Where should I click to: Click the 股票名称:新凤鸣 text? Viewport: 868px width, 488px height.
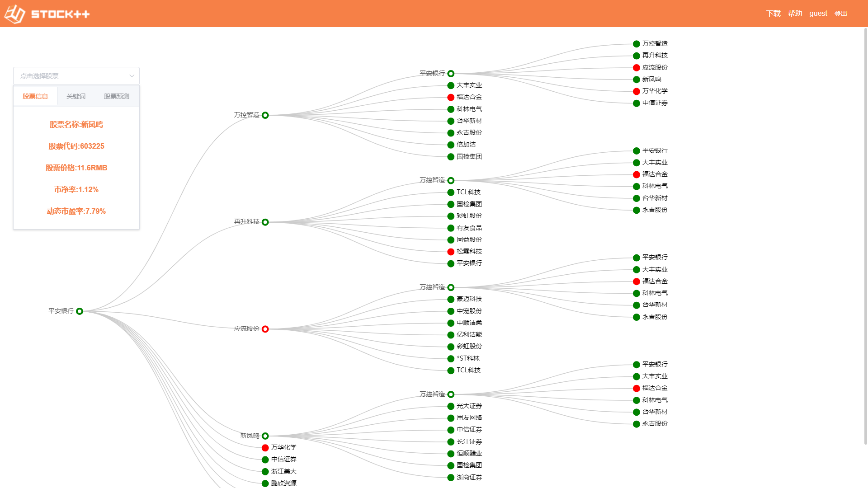pos(76,125)
